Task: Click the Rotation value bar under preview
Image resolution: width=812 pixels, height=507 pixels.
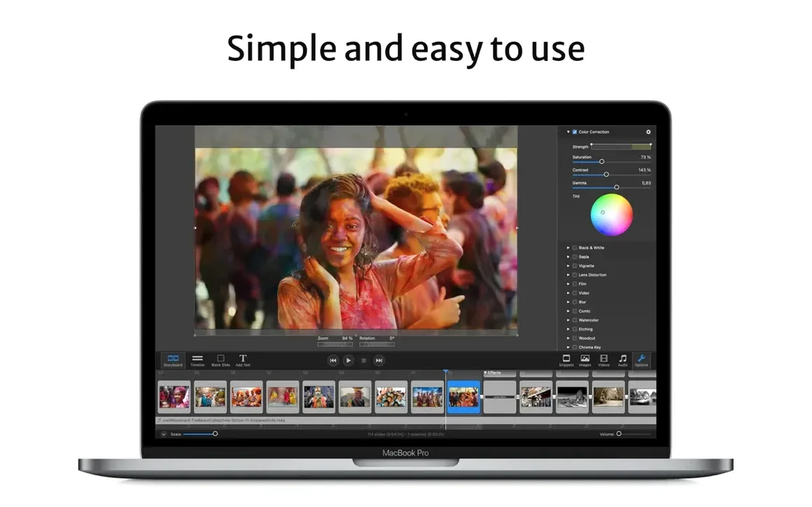Action: tap(377, 345)
